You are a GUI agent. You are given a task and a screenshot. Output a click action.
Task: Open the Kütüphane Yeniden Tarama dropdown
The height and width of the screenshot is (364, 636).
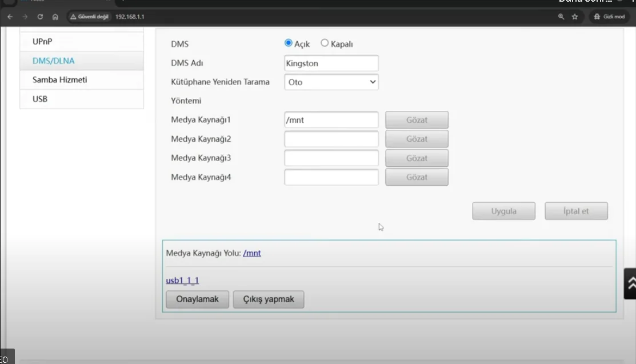[x=331, y=82]
